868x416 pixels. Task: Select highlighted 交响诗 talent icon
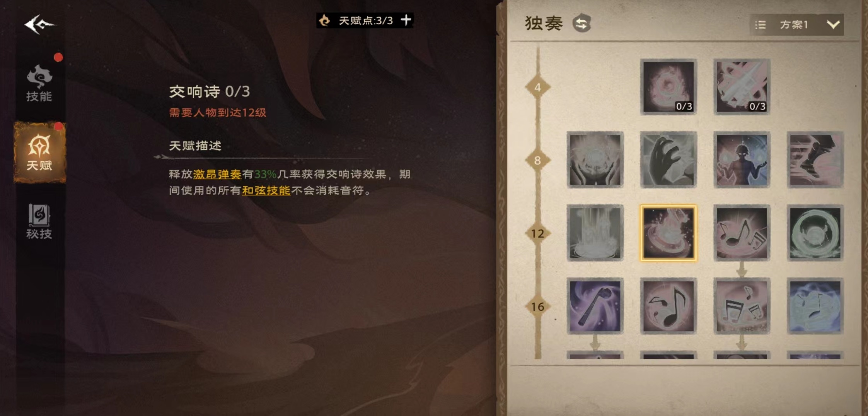(668, 233)
